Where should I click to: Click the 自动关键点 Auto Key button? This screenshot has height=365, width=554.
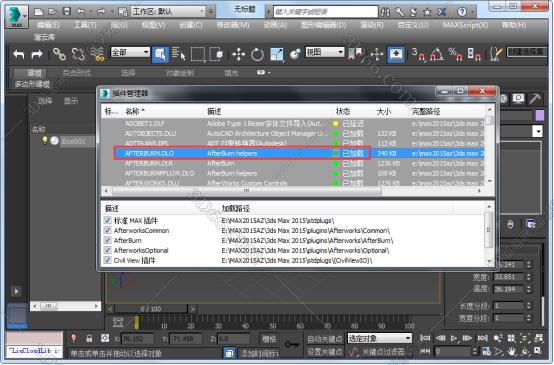(x=324, y=338)
